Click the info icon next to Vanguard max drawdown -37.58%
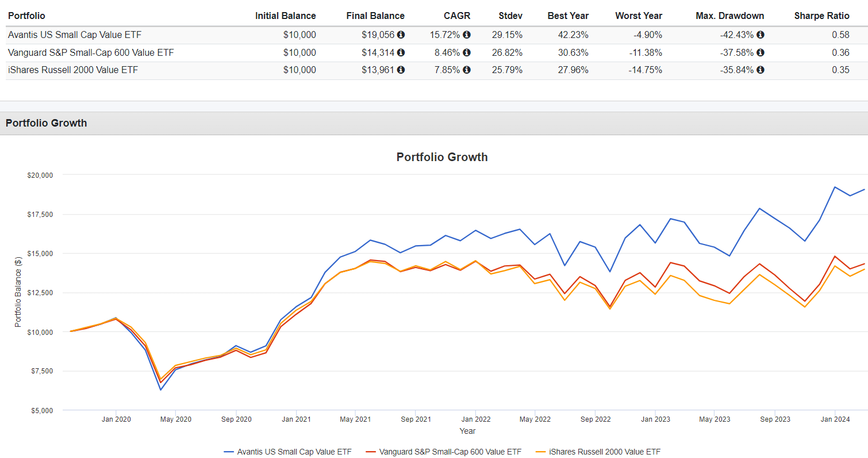The height and width of the screenshot is (458, 868). (761, 52)
